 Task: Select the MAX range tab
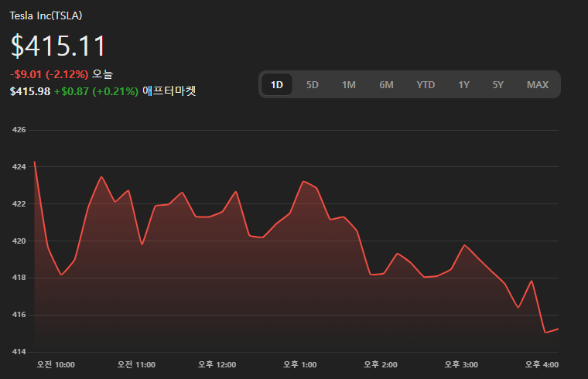[538, 85]
